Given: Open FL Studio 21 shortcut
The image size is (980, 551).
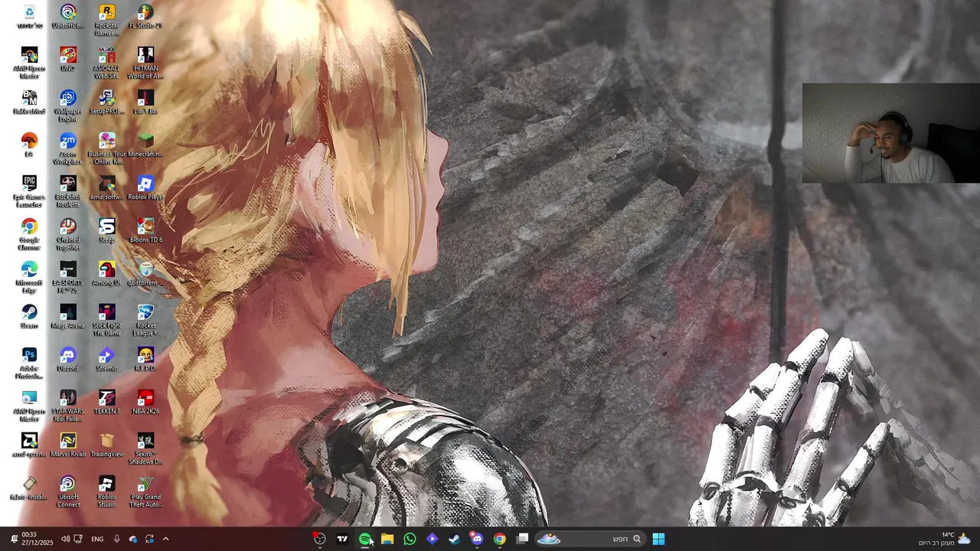Looking at the screenshot, I should 145,16.
